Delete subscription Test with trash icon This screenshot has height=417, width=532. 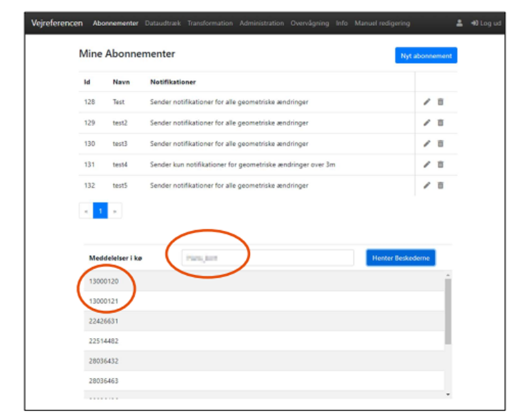click(x=441, y=102)
